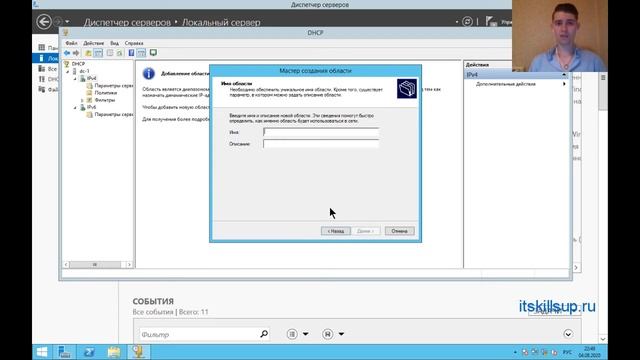The image size is (640, 360).
Task: Open the Server Manager notifications flag
Action: (491, 22)
